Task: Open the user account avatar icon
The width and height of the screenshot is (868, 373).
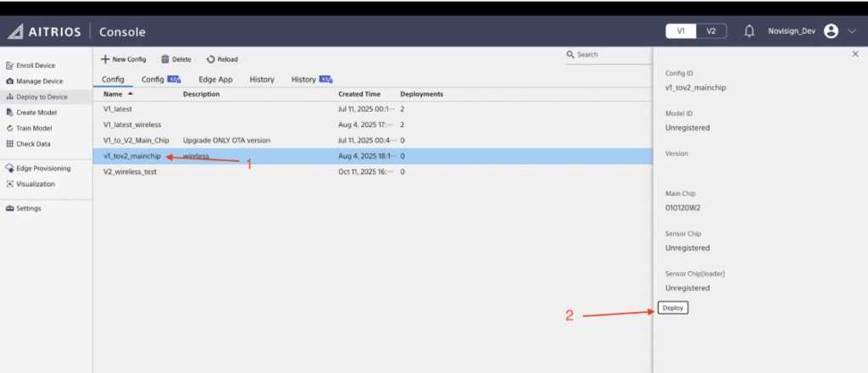Action: click(831, 31)
